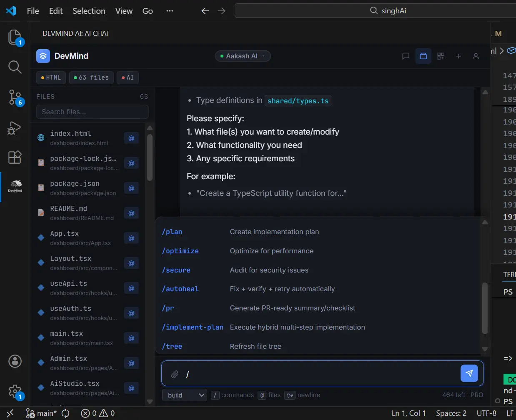The image size is (516, 420).
Task: Mention index.html with its @ button
Action: point(131,138)
